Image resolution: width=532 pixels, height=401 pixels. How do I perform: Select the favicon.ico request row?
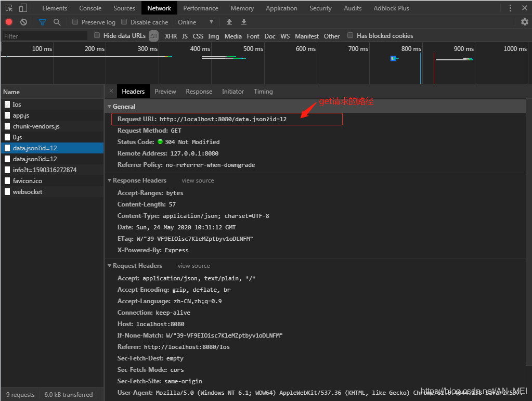point(52,181)
